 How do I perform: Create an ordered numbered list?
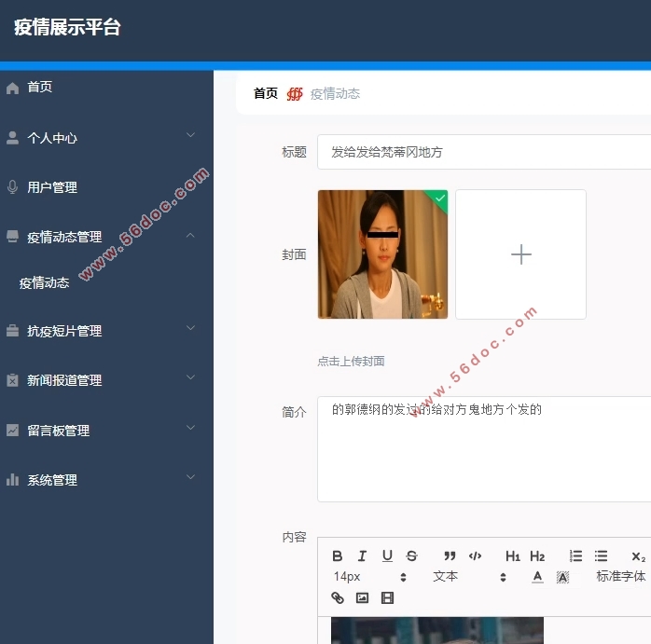pos(575,555)
